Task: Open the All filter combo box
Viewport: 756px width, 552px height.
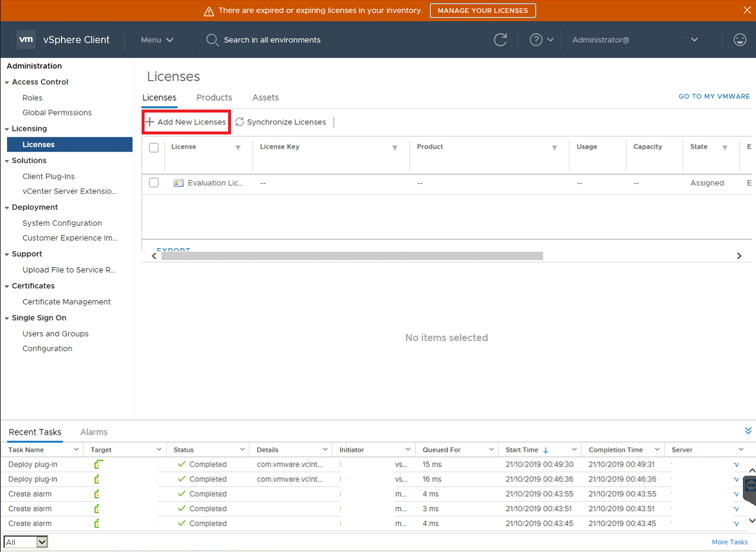Action: pyautogui.click(x=26, y=542)
